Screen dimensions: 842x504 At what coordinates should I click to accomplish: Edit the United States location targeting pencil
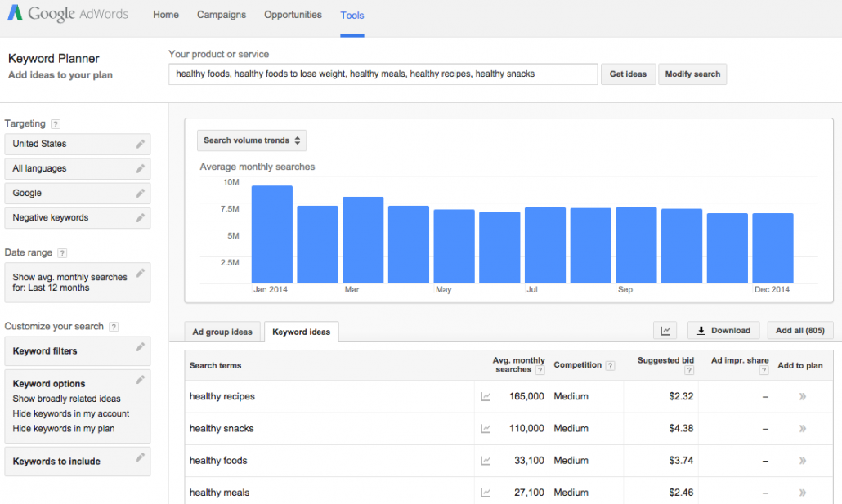[140, 144]
